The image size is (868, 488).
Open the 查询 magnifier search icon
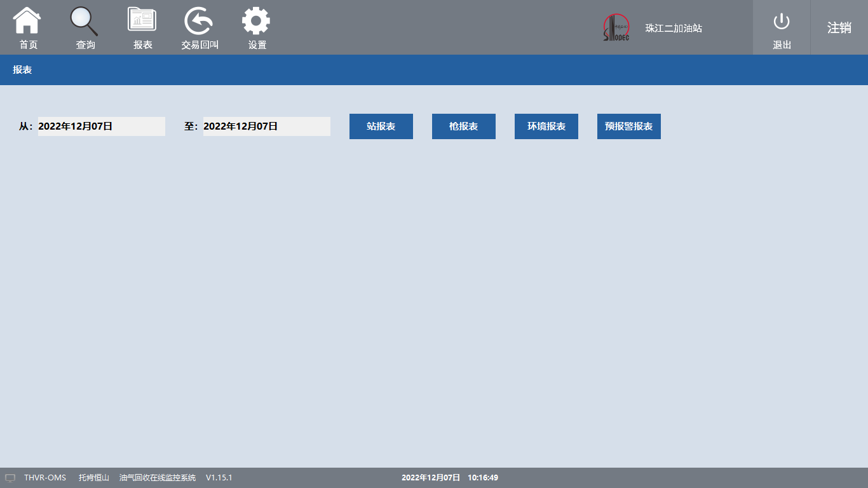click(x=84, y=21)
